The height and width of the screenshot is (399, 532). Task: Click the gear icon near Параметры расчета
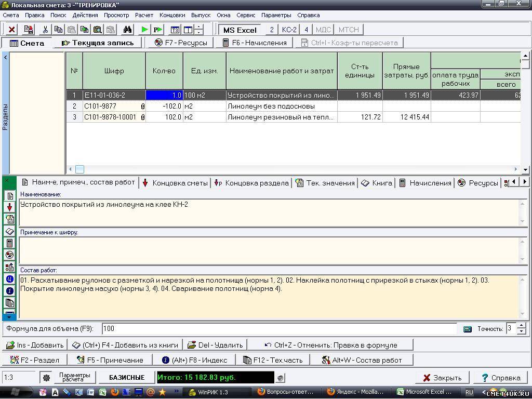pos(46,378)
